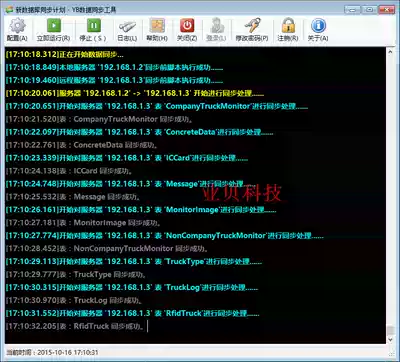Click the cyan 'TruckType' sync start line
Screen dimensions: 400x362
pyautogui.click(x=134, y=262)
